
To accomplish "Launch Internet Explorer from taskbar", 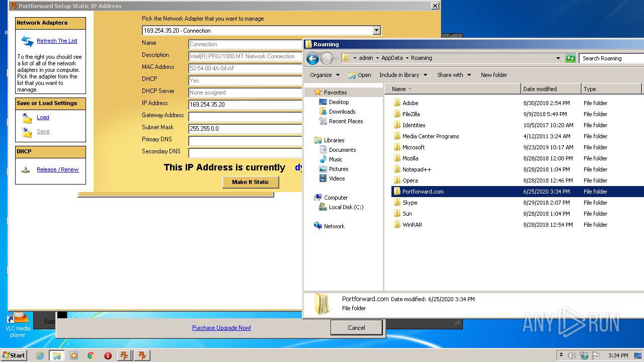I will (40, 355).
